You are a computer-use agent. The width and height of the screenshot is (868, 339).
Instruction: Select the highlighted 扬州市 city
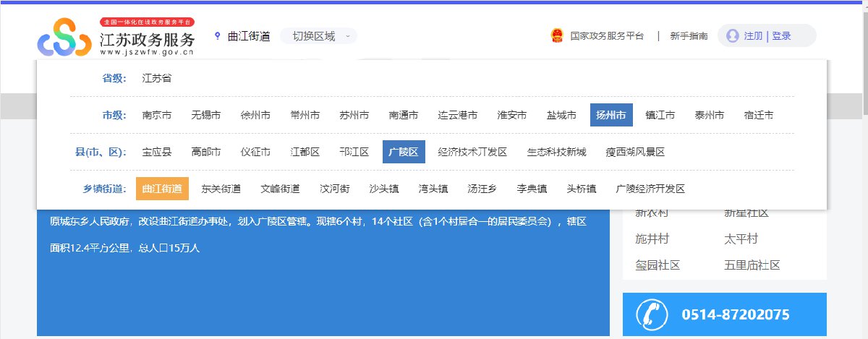pos(611,115)
